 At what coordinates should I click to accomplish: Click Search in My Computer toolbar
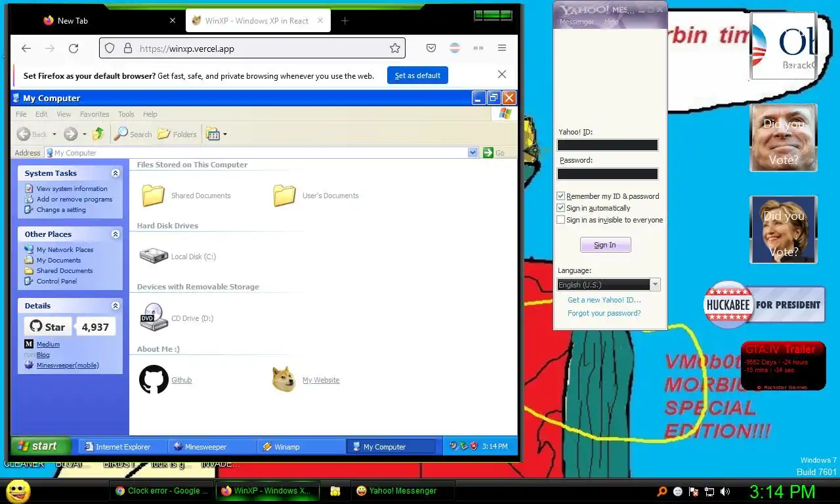pos(133,134)
